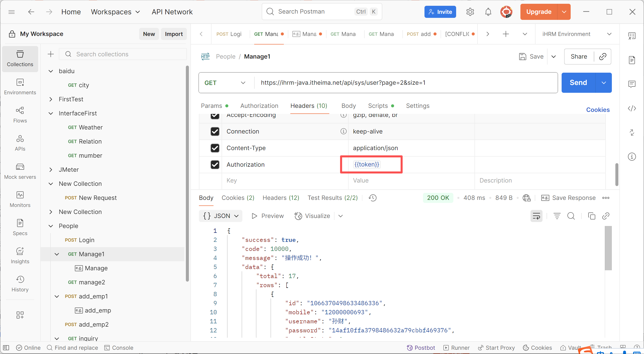Screen dimensions: 644x354
Task: Open History in the sidebar
Action: (x=20, y=284)
